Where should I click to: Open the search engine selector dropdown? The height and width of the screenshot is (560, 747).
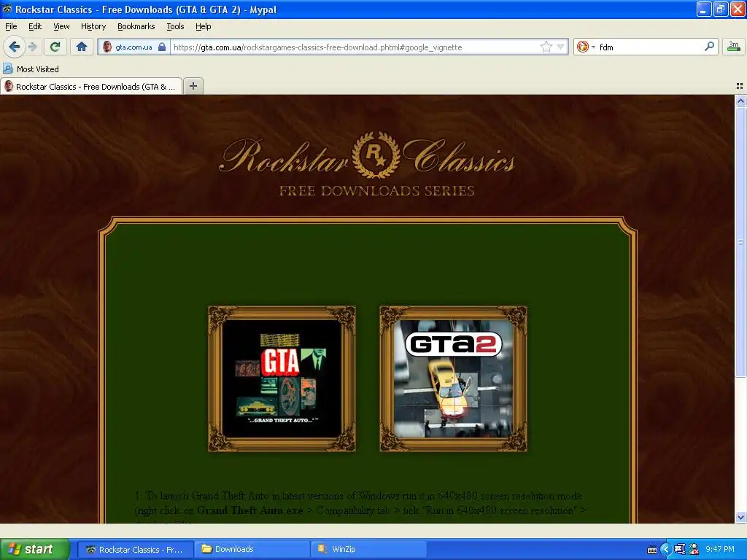pos(586,47)
